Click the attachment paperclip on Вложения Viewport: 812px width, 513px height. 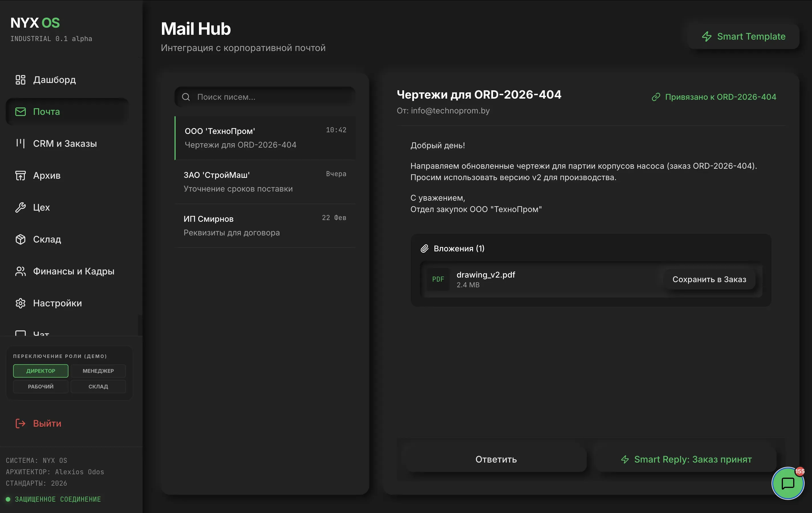tap(425, 249)
